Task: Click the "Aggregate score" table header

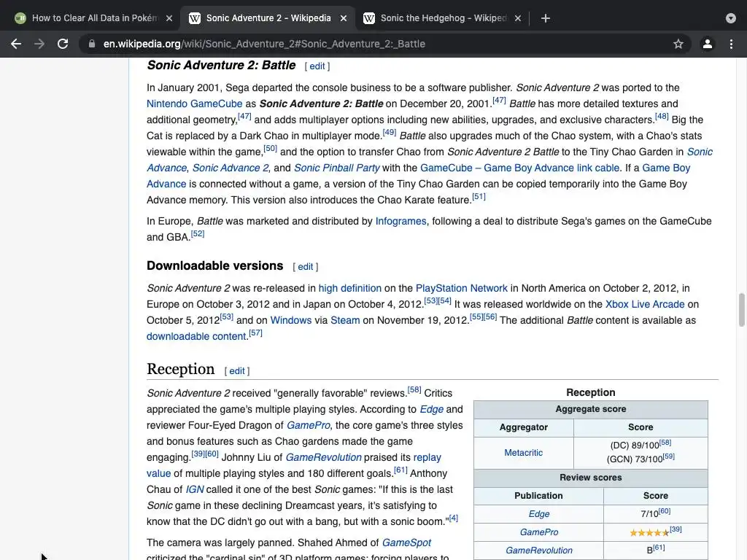Action: 591,409
